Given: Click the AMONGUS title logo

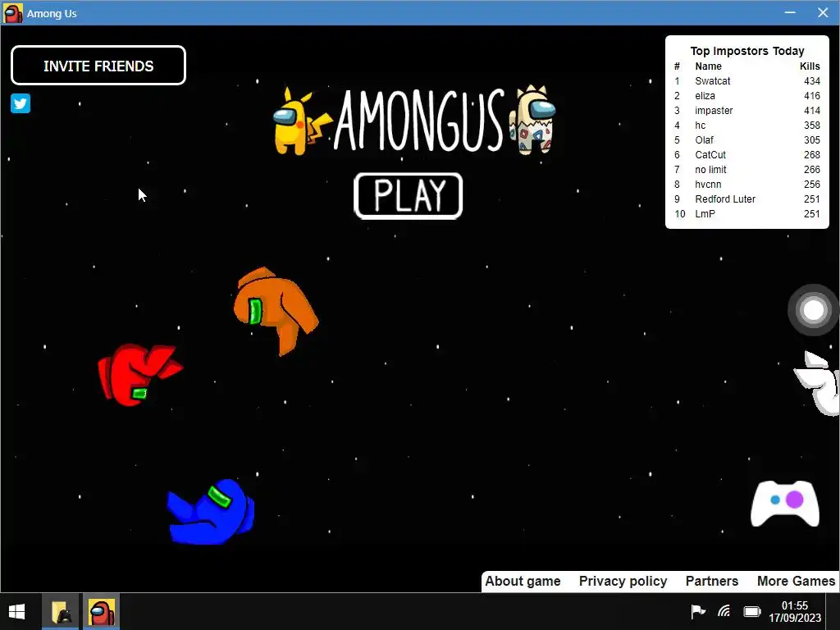Looking at the screenshot, I should click(x=419, y=120).
